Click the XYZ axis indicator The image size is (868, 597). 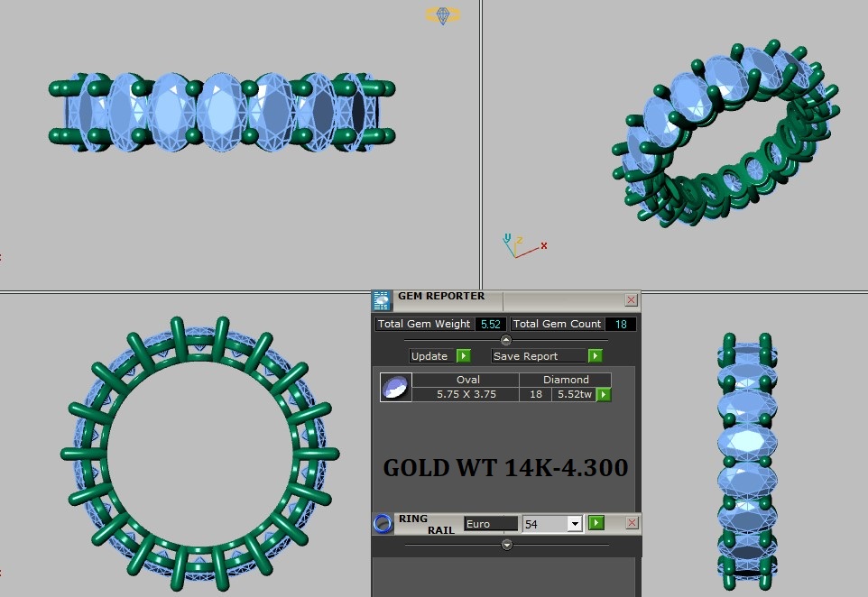pyautogui.click(x=523, y=245)
